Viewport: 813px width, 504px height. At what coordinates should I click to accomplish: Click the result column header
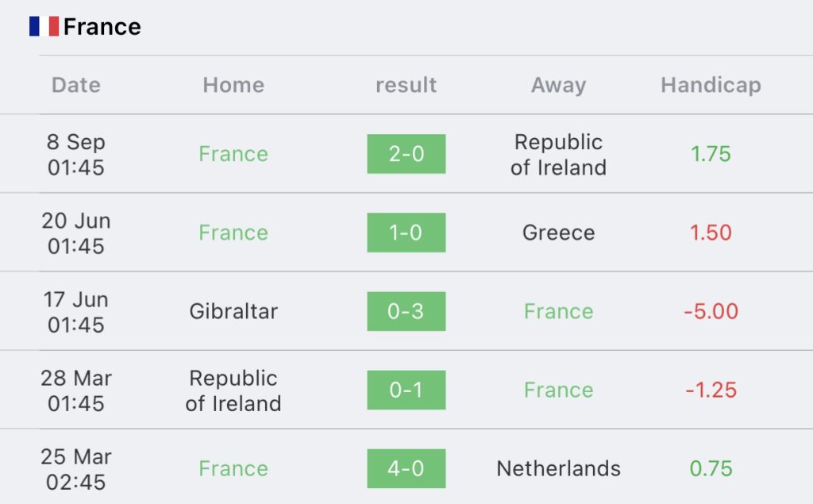click(406, 85)
